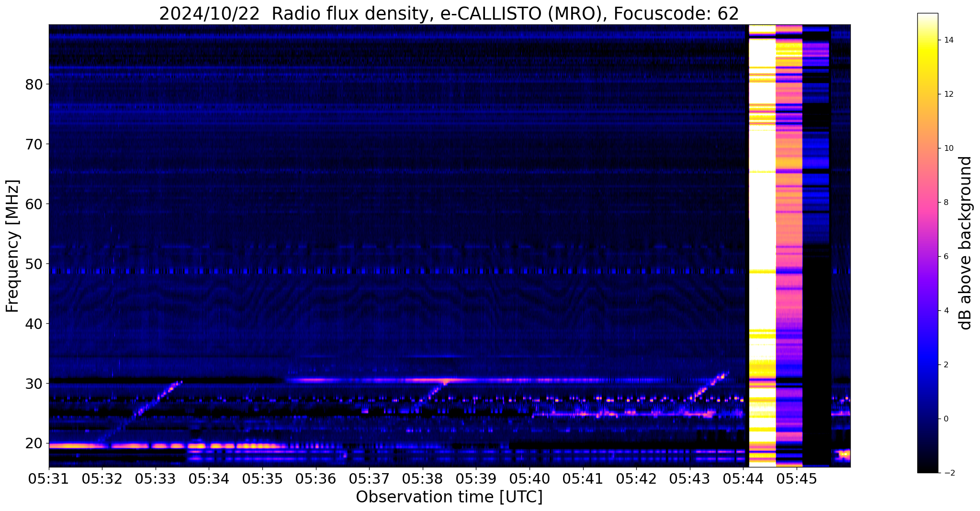Click the 05:36 time tick label

pos(316,479)
